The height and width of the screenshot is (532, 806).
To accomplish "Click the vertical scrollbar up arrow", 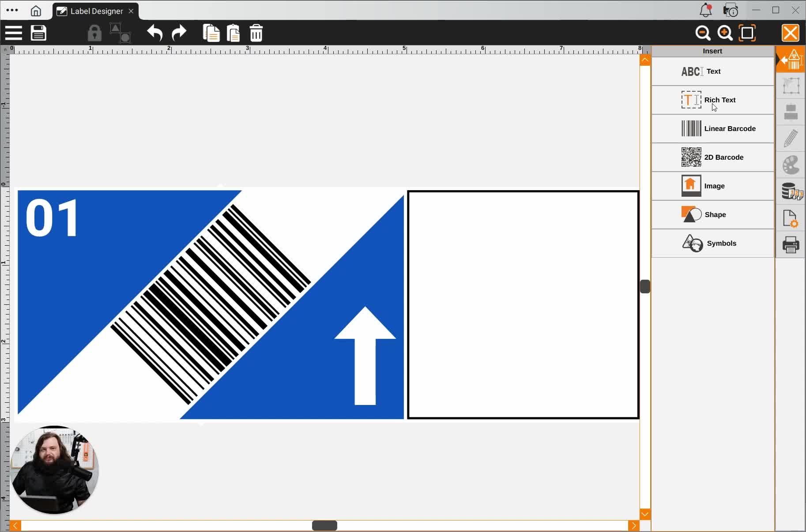I will click(645, 60).
